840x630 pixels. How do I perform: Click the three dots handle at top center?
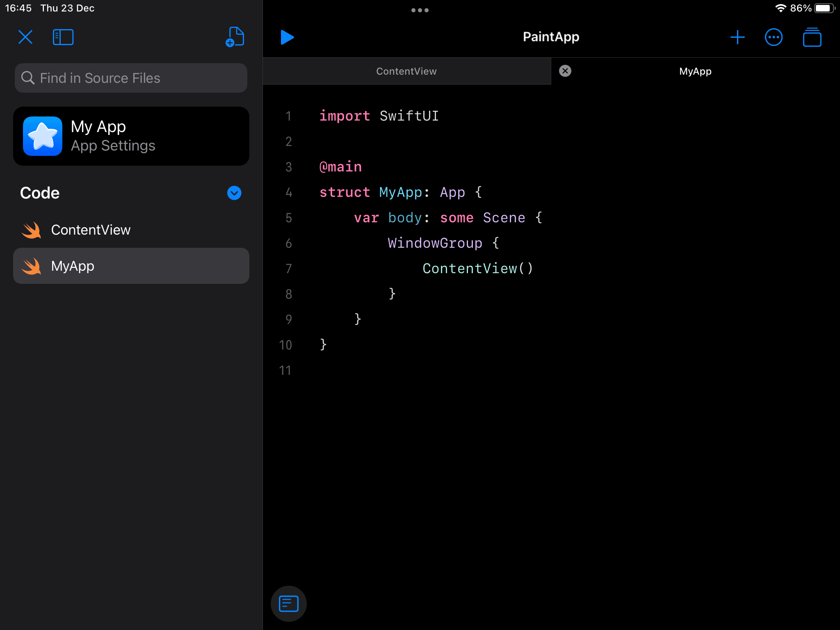419,10
